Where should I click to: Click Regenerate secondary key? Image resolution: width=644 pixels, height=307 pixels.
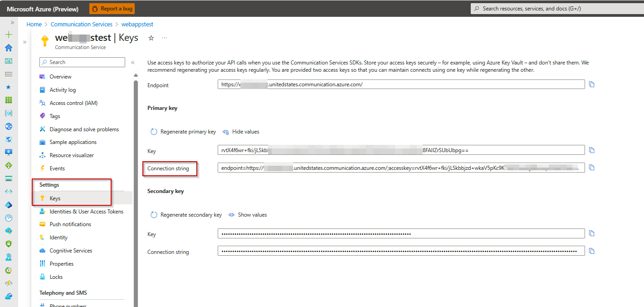[186, 215]
